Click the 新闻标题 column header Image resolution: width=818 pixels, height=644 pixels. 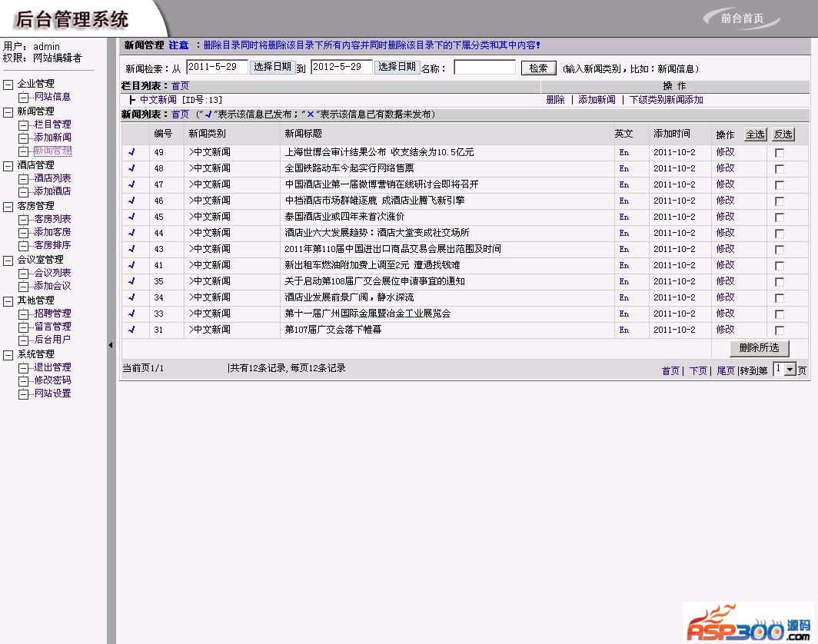pos(303,134)
